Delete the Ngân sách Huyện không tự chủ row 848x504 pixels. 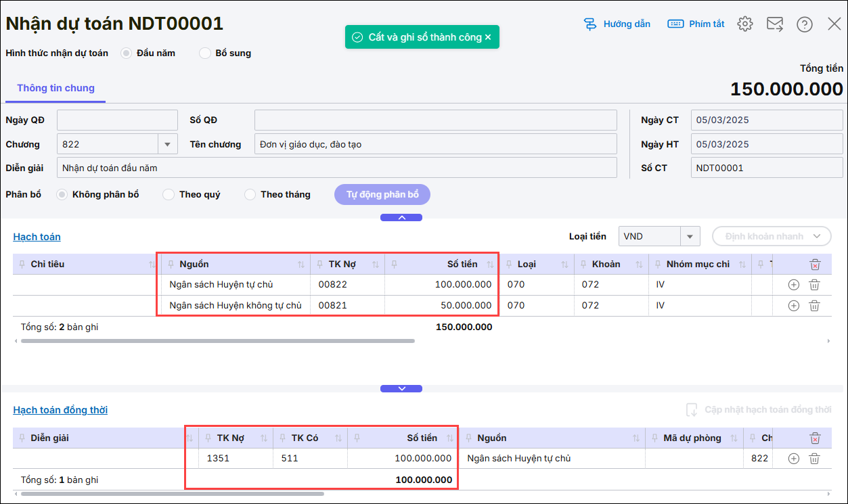[814, 306]
